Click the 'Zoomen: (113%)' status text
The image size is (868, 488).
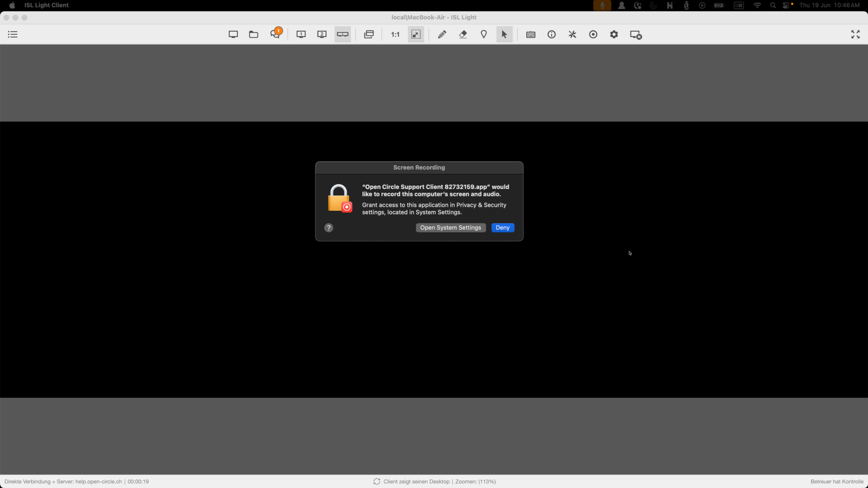475,481
